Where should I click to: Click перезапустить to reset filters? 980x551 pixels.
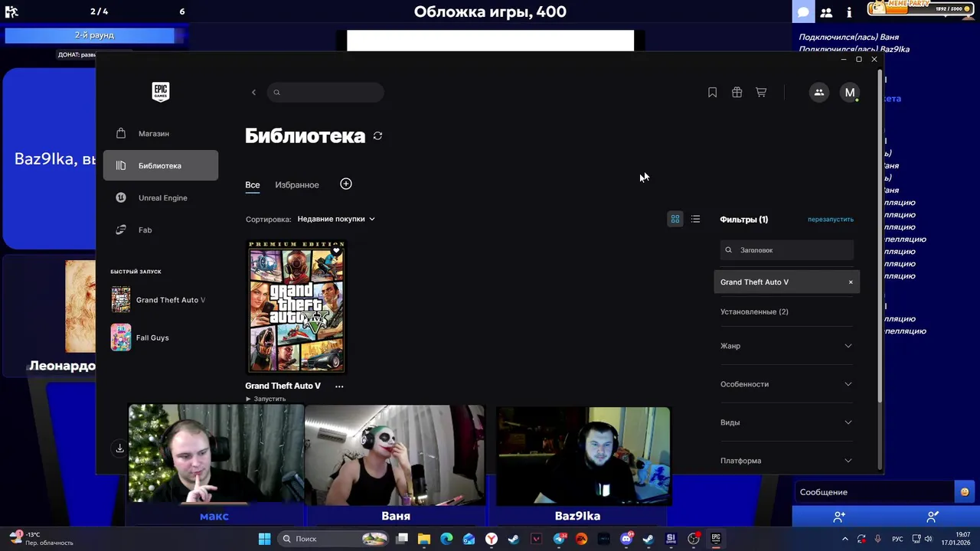pyautogui.click(x=831, y=220)
